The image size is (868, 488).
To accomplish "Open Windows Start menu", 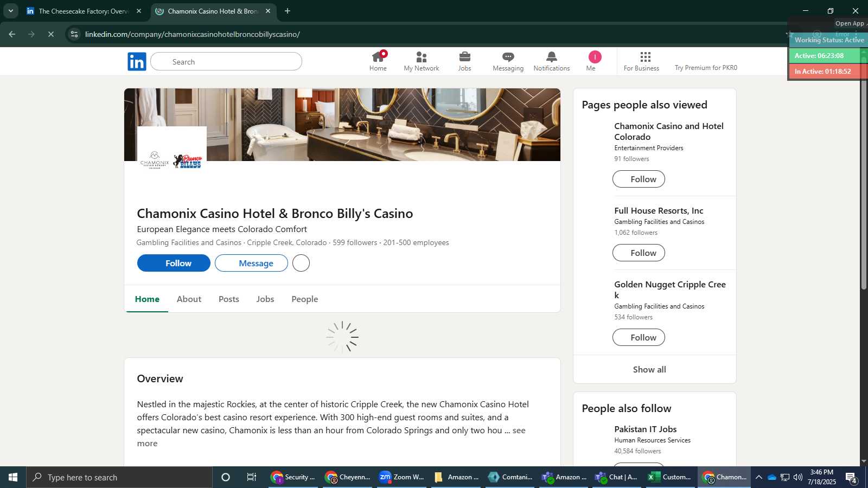I will coord(13,477).
